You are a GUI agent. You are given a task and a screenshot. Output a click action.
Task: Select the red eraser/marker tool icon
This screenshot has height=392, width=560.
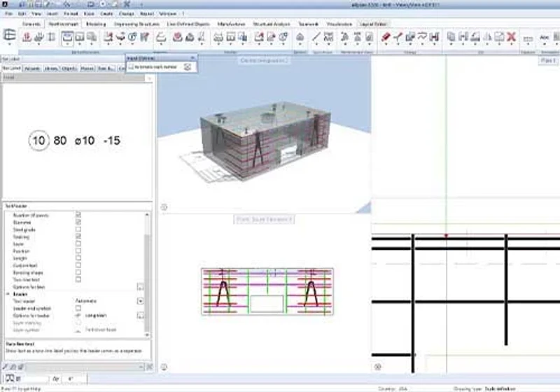(x=386, y=36)
